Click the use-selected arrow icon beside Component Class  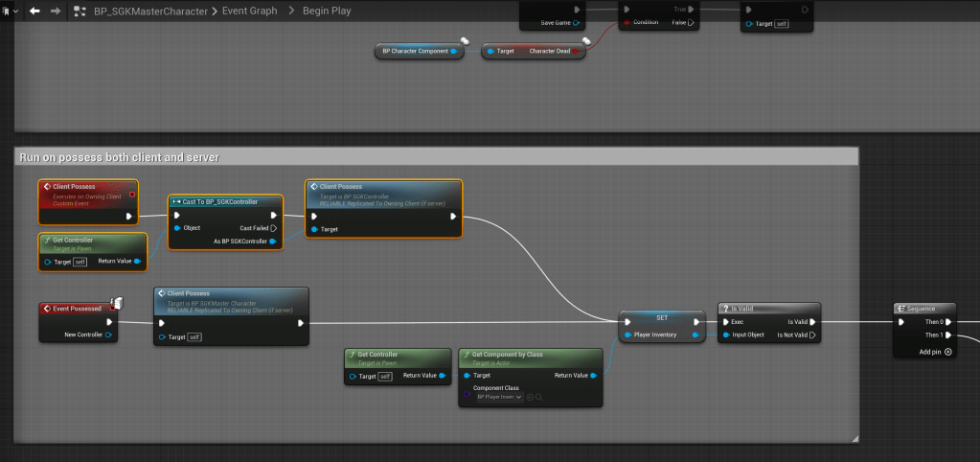[530, 397]
